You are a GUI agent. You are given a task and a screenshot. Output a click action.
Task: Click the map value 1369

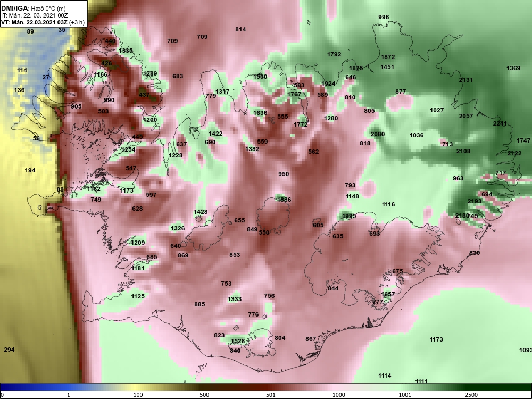pos(513,68)
